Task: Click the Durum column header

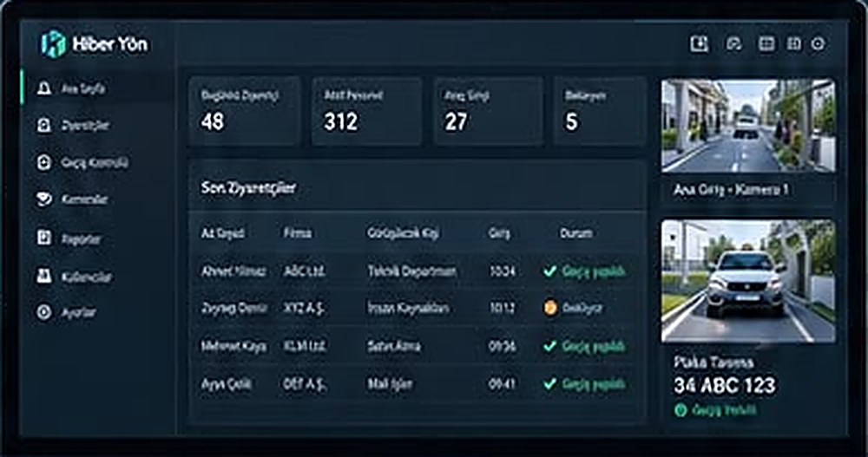Action: tap(575, 233)
